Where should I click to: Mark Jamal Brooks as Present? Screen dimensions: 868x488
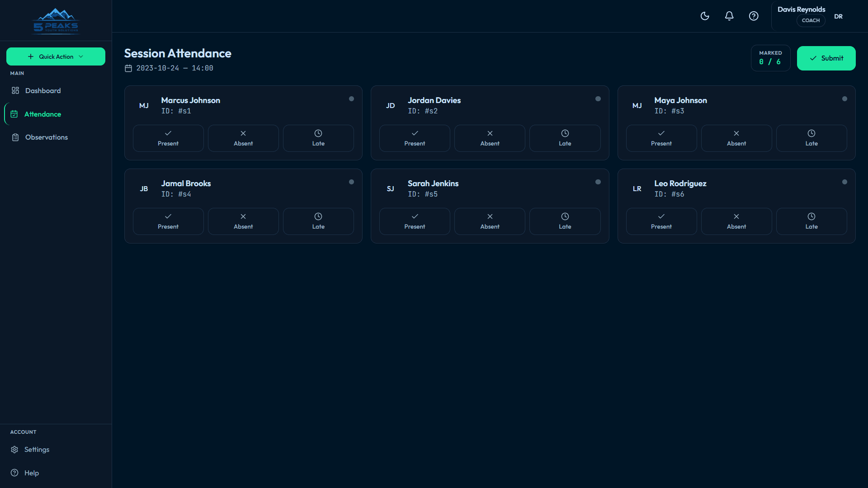click(168, 221)
